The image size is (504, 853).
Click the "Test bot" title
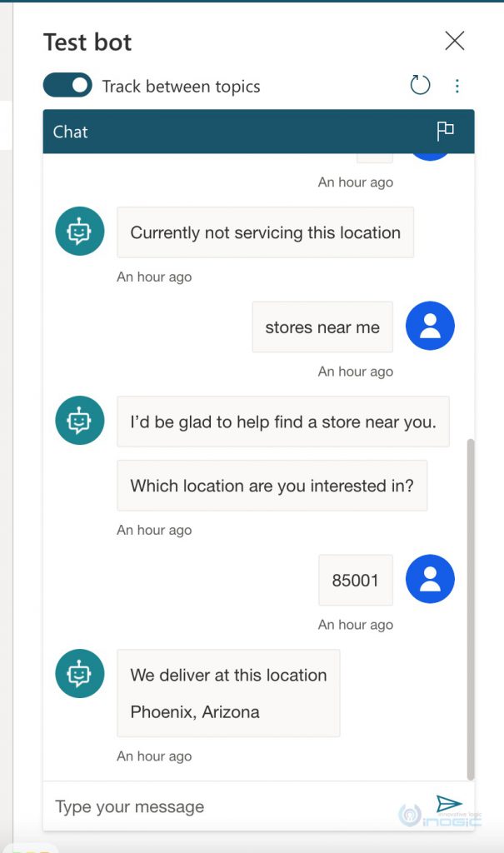click(x=87, y=42)
